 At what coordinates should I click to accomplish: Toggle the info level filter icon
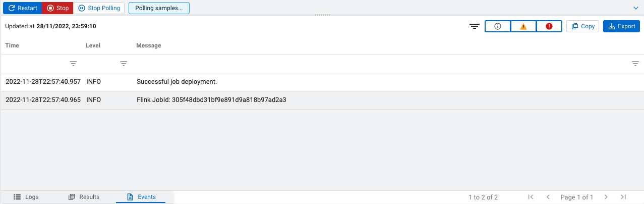coord(498,27)
